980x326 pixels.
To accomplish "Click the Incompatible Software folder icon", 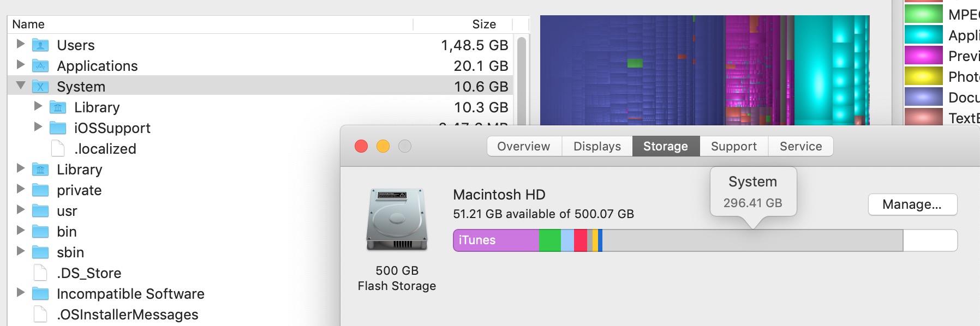I will point(40,294).
